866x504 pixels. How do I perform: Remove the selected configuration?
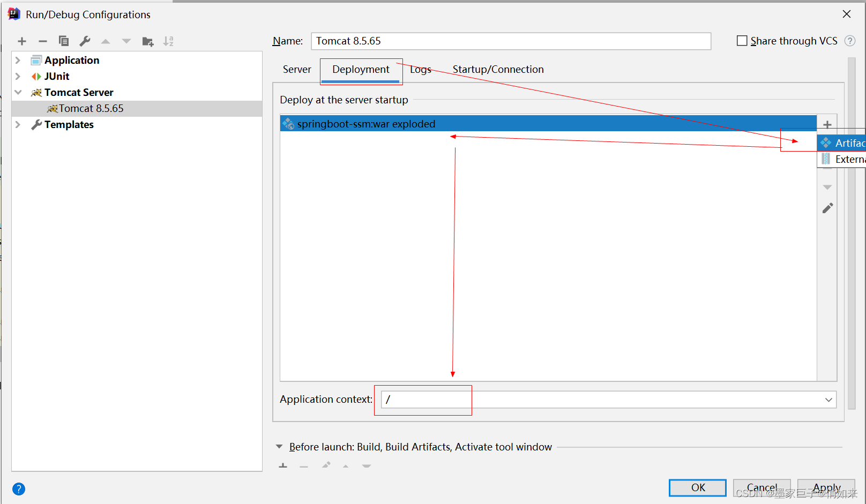coord(43,41)
